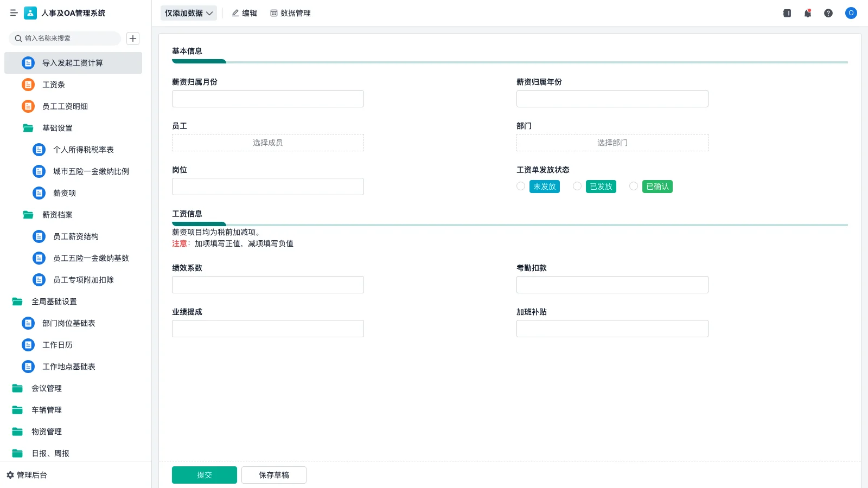The height and width of the screenshot is (488, 868).
Task: Open the 仅添加数据 dropdown
Action: 188,13
